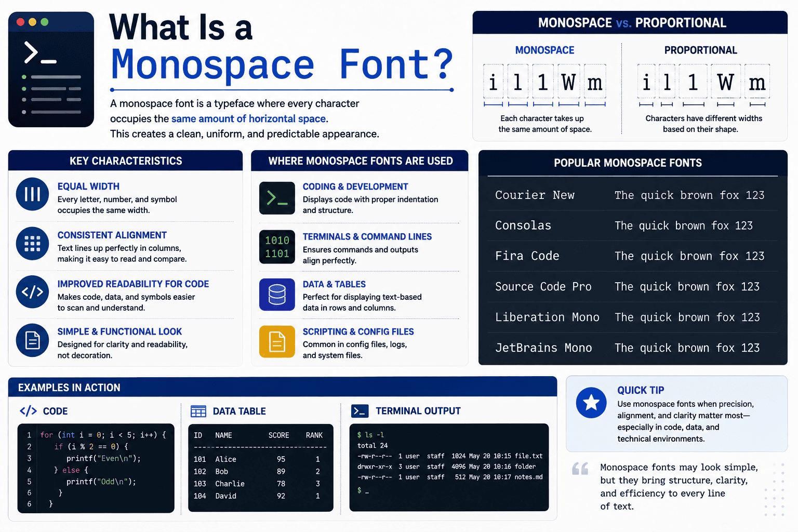Click the PROPORTIONAL column label
Viewport: 798px width, 532px height.
(x=700, y=50)
